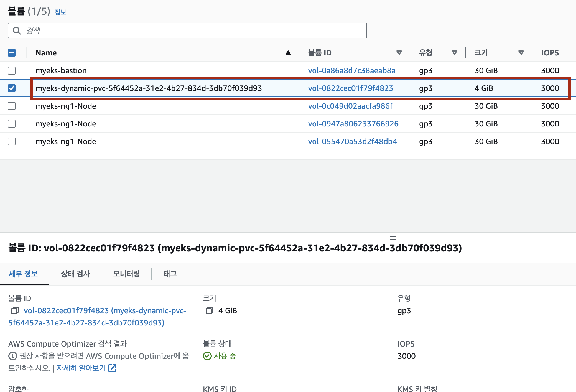Click the external link icon after 자세히 알아보기

tap(112, 368)
